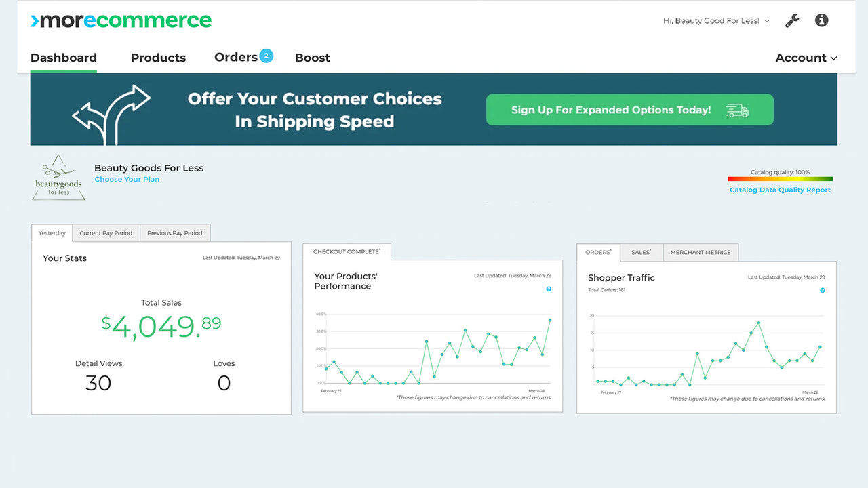Switch to the Current Pay Period tab
The height and width of the screenshot is (488, 868).
click(x=106, y=232)
